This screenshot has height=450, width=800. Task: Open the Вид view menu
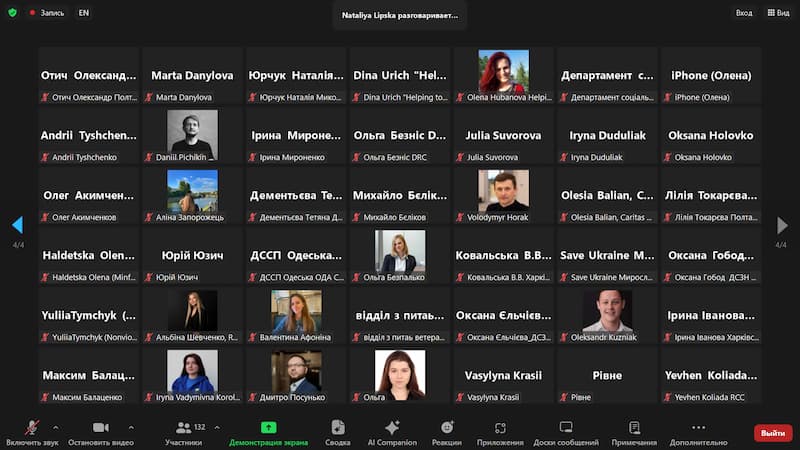click(777, 13)
